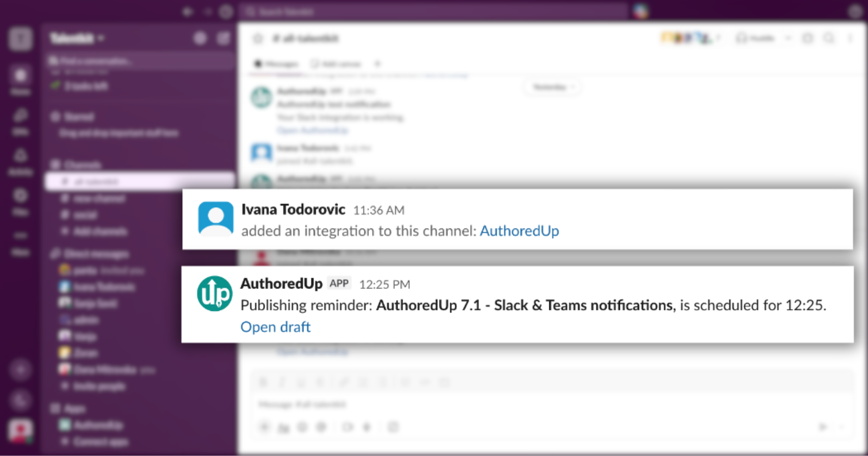Click the workspace switcher tile at top left
This screenshot has height=456, width=868.
pos(20,39)
